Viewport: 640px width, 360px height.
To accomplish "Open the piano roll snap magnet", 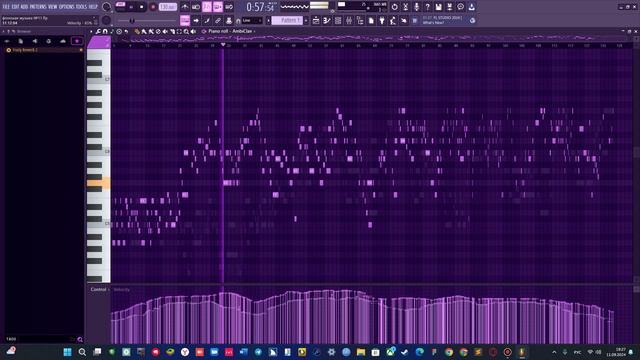I will point(105,31).
